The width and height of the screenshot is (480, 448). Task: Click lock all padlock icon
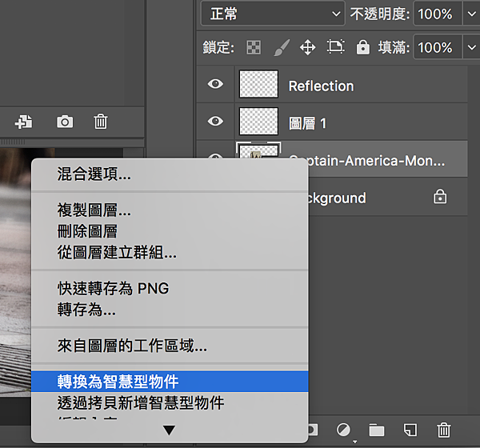coord(363,47)
